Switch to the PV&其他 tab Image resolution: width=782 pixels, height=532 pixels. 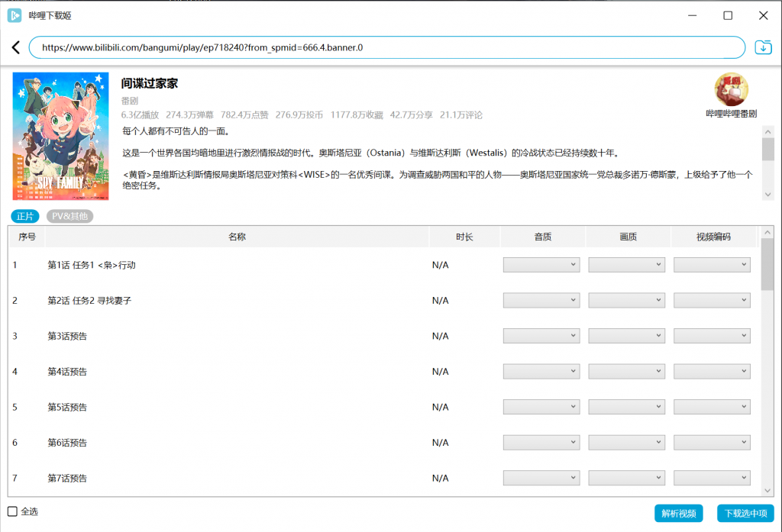[x=69, y=216]
